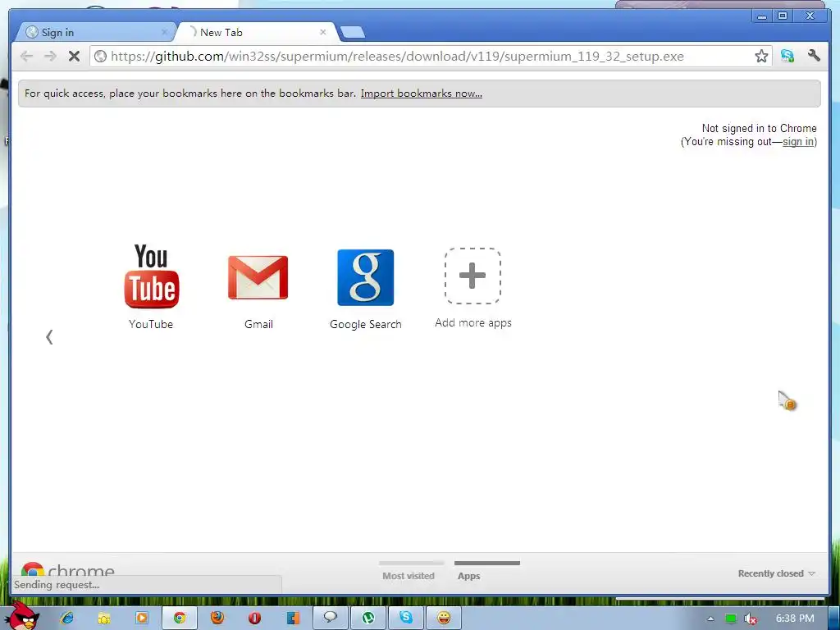This screenshot has height=630, width=840.
Task: Launch the YouTube app
Action: 151,286
